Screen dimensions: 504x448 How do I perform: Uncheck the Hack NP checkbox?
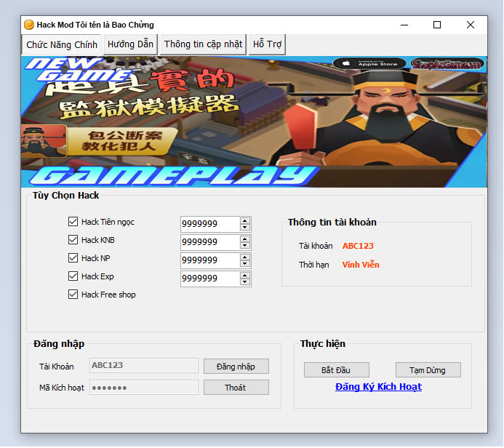(73, 257)
